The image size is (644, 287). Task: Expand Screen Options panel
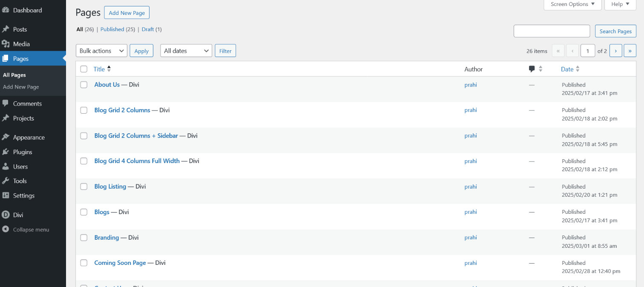click(x=572, y=4)
